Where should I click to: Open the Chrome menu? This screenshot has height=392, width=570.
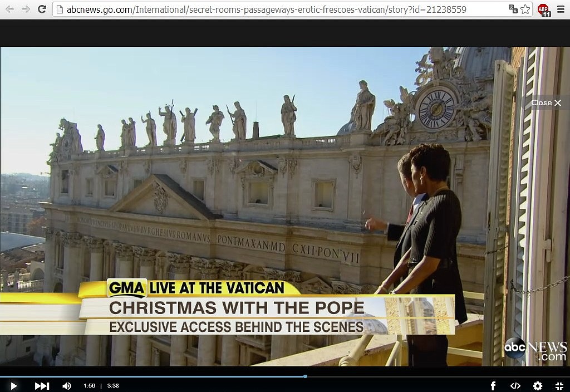coord(561,9)
